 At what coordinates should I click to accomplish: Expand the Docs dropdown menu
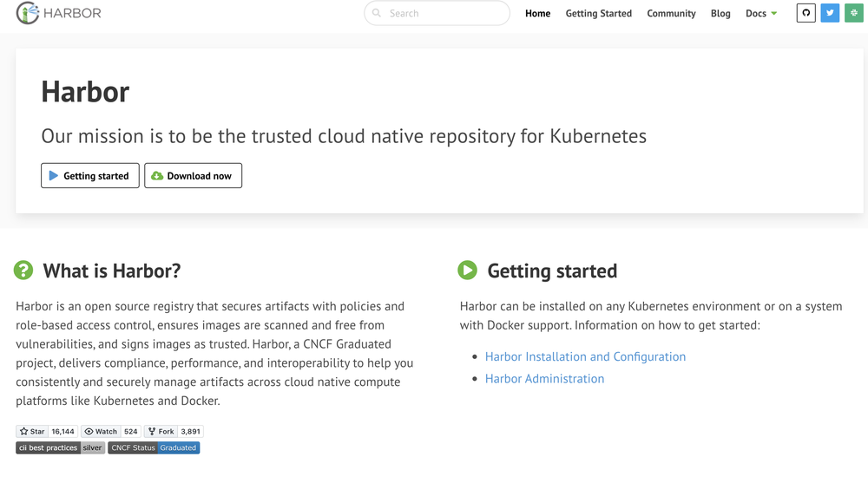tap(761, 13)
